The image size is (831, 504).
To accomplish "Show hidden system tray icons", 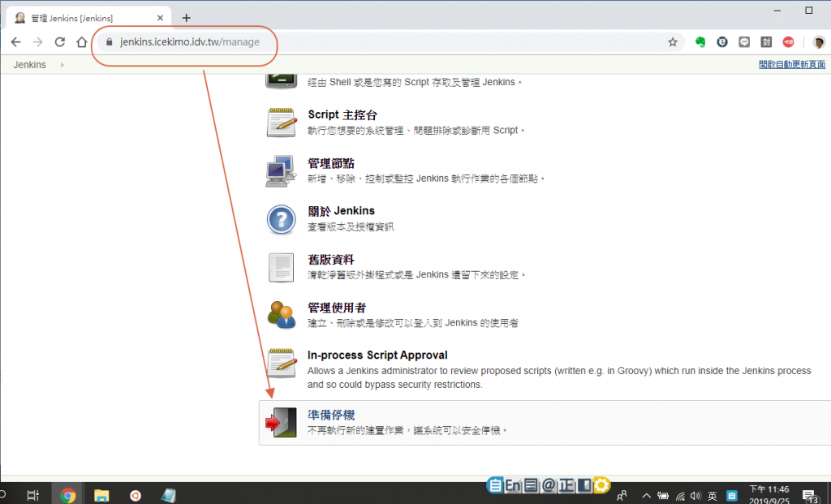I will (646, 496).
